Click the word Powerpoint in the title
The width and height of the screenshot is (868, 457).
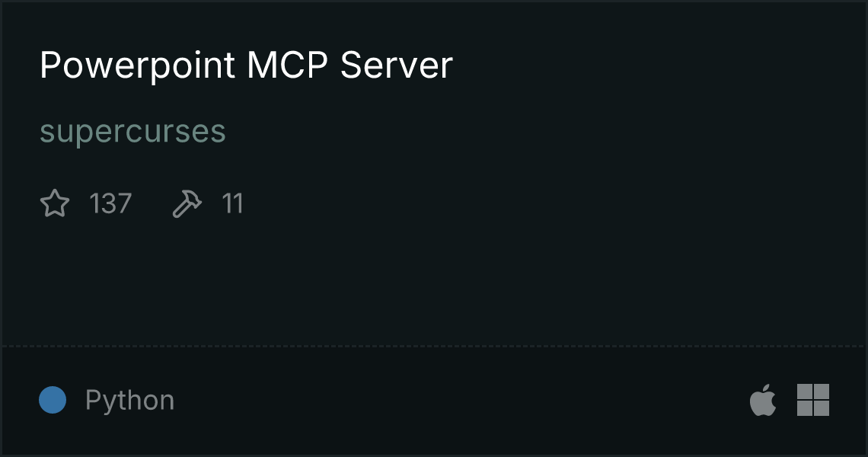point(138,66)
